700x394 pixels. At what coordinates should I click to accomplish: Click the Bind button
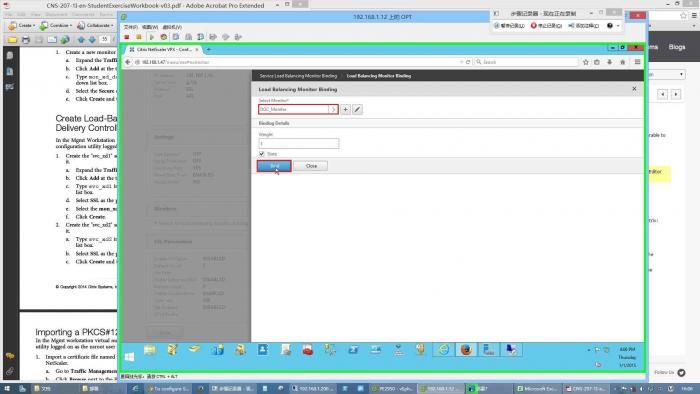click(x=274, y=166)
